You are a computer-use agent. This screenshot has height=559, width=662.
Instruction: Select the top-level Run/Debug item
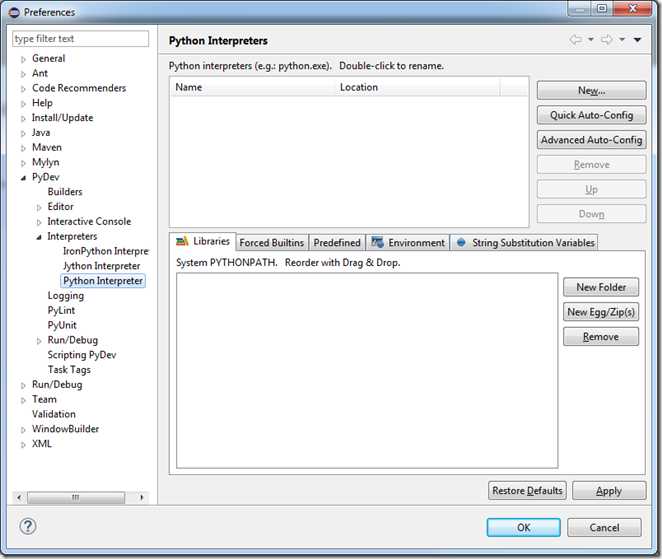[x=57, y=385]
